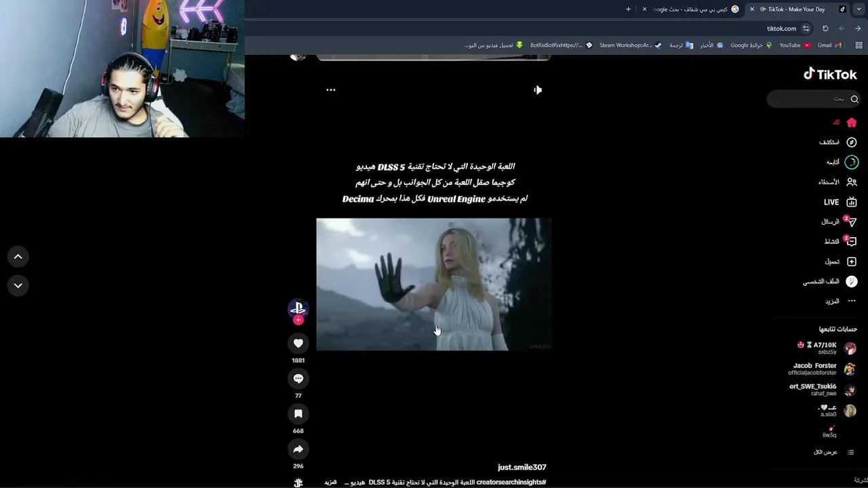
Task: Click the tiktok.com address bar
Action: [x=529, y=28]
